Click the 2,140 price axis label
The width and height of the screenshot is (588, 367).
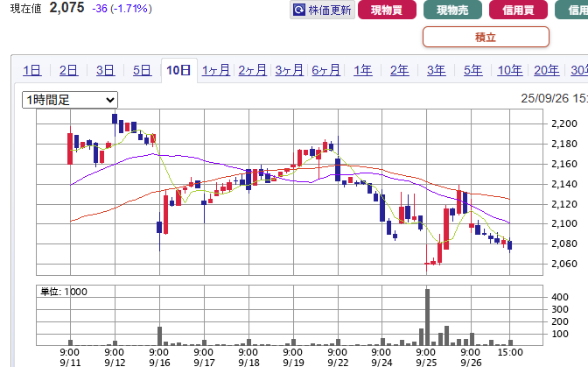click(x=564, y=184)
